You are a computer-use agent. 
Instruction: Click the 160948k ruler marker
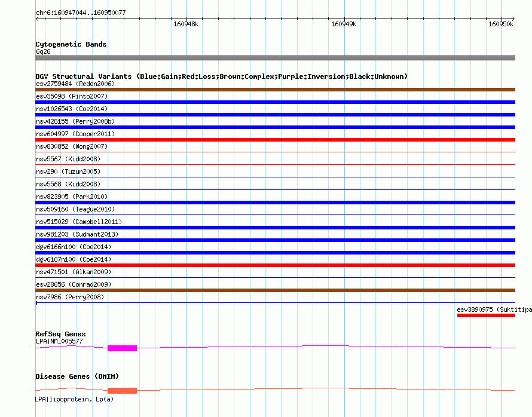pos(186,24)
